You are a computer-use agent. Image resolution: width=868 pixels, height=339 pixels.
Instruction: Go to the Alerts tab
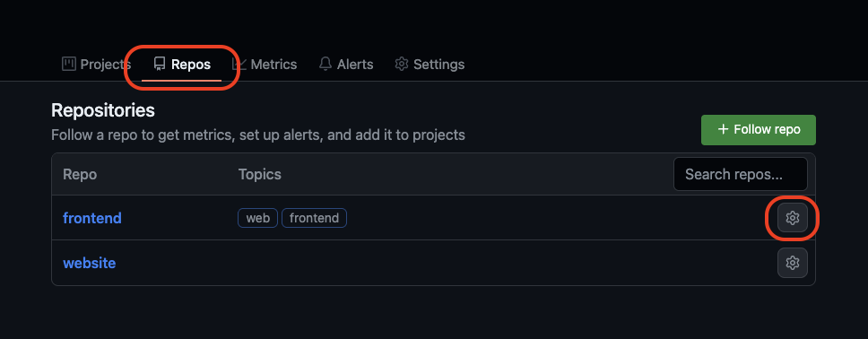(346, 65)
